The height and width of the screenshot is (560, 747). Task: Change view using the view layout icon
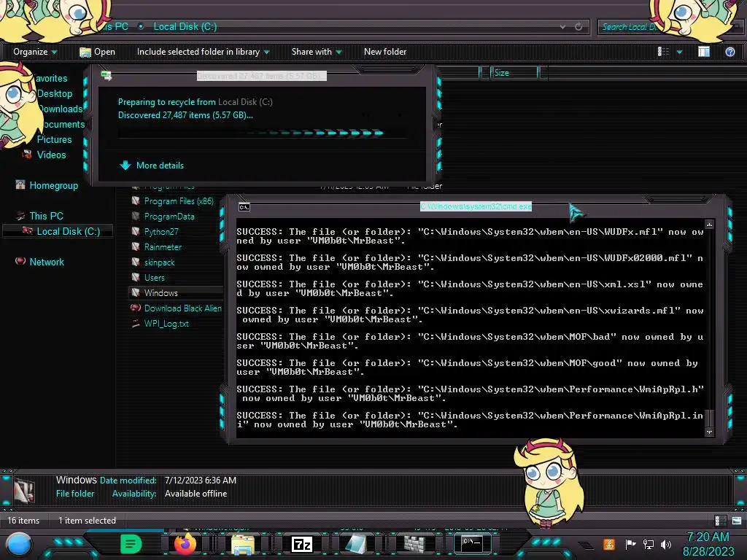coord(663,52)
